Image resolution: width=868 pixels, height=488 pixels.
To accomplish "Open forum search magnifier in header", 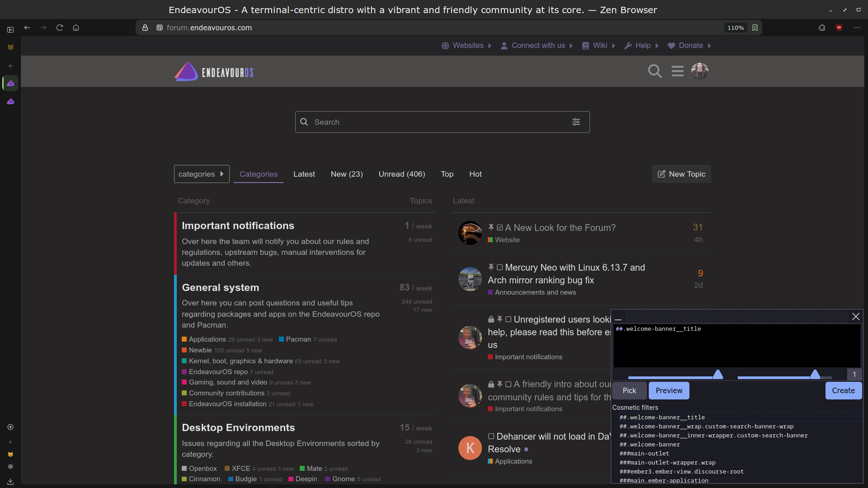I will (655, 71).
